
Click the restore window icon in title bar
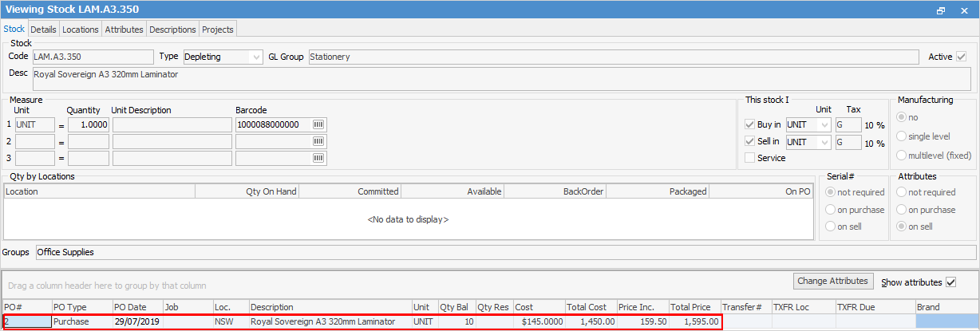click(x=941, y=10)
